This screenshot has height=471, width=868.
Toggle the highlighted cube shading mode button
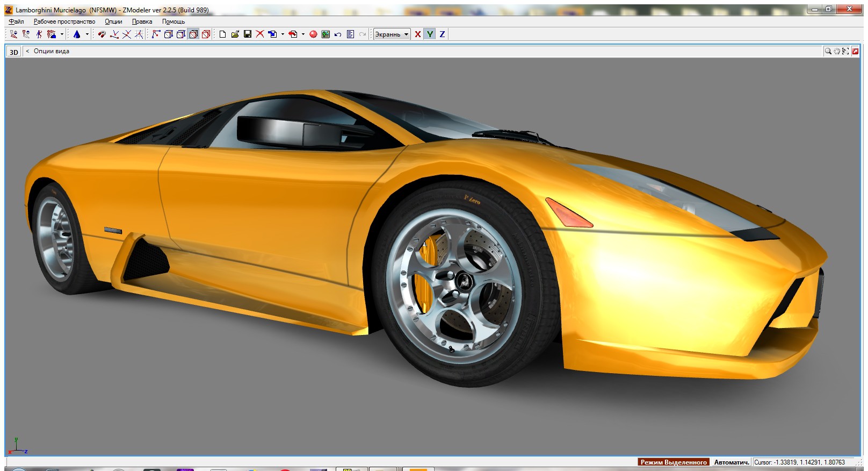[193, 34]
